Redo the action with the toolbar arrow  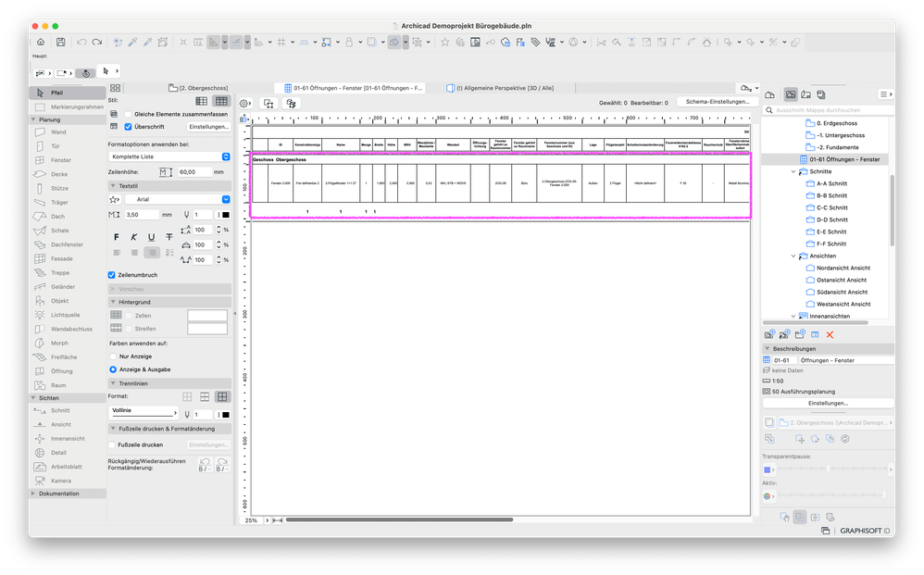(x=96, y=42)
